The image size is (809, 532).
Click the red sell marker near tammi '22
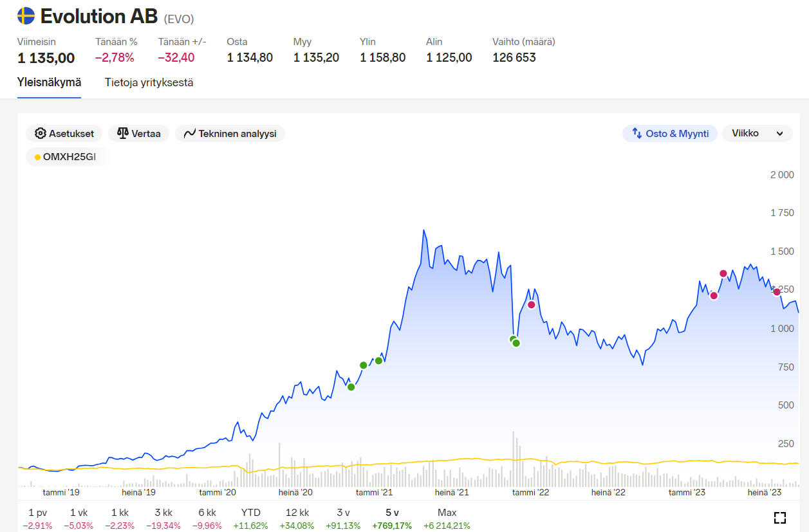(531, 304)
